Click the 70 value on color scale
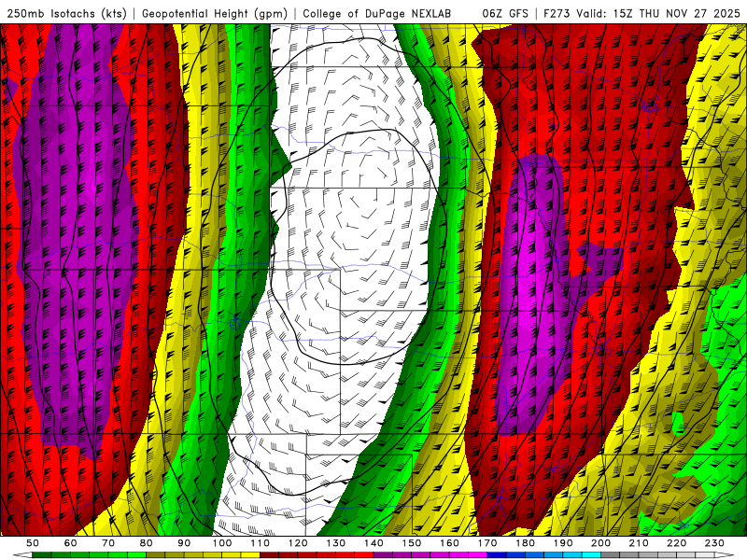This screenshot has height=560, width=747. 108,543
